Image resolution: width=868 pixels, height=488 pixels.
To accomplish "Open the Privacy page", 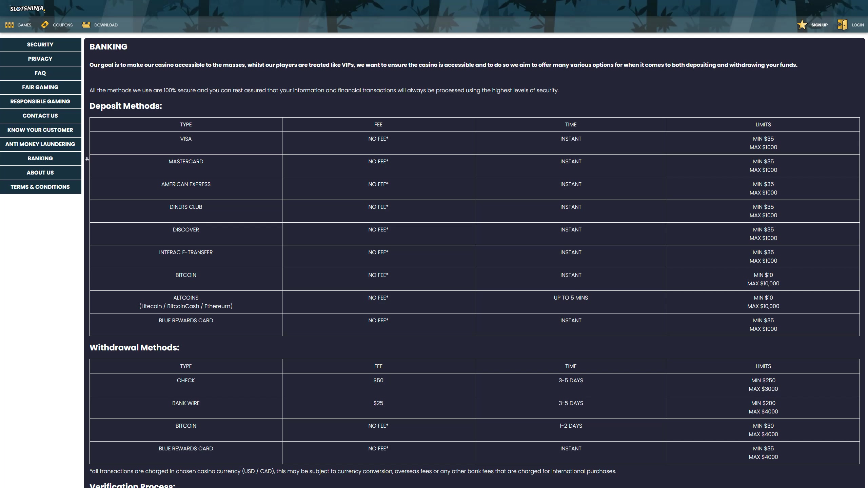I will click(x=40, y=59).
